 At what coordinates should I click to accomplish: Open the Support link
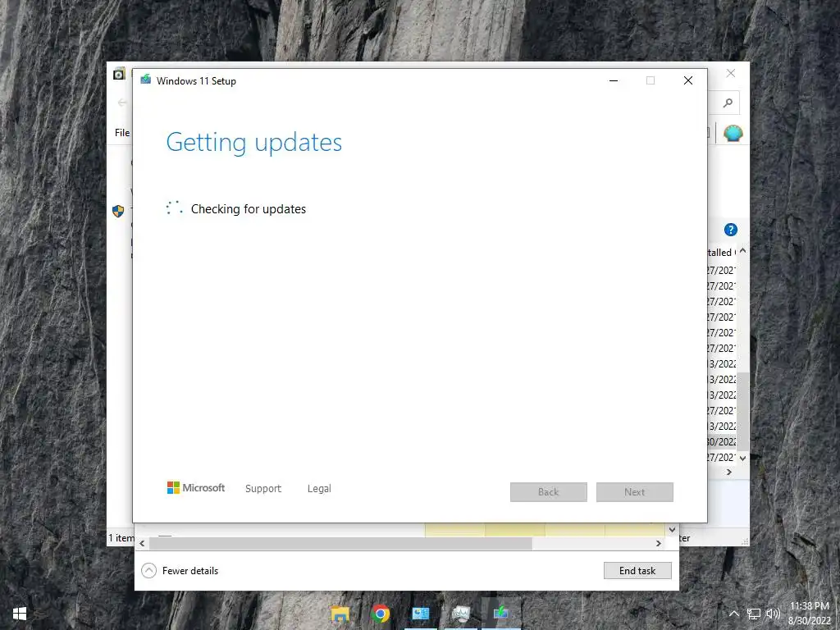point(263,489)
